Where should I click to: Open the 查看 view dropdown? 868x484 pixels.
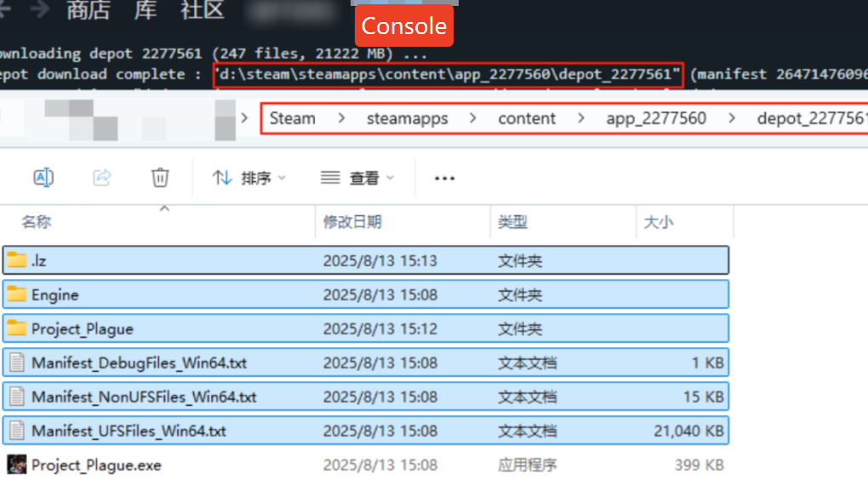click(357, 178)
